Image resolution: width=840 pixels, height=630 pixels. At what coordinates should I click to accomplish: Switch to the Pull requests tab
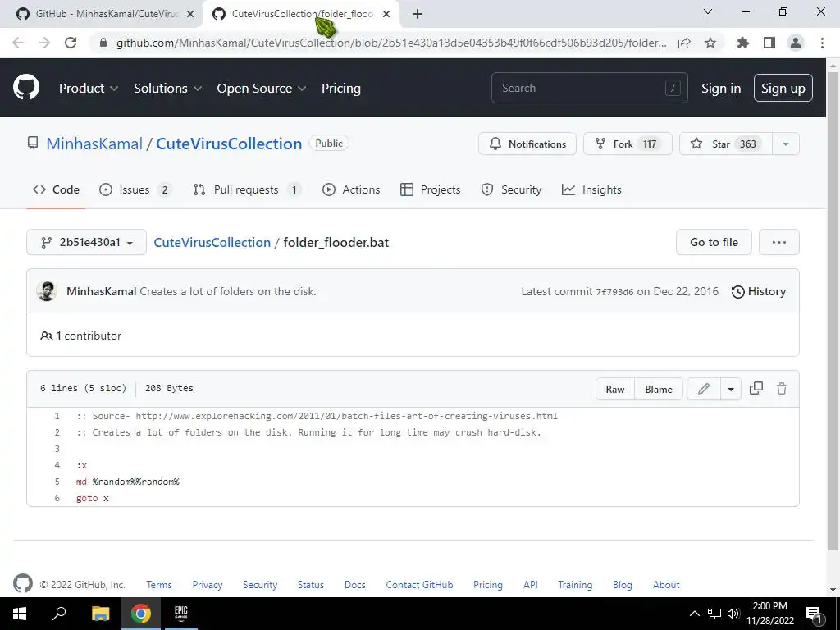[x=248, y=189]
